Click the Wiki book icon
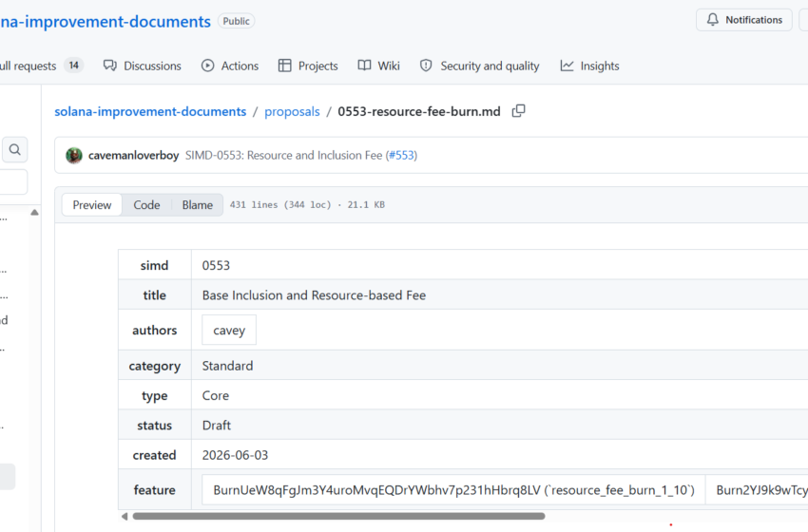Screen dimensions: 808x532 click(364, 66)
